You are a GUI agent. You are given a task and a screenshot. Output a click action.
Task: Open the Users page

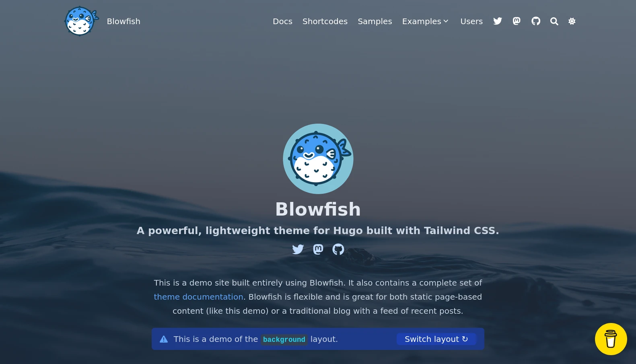click(x=471, y=21)
